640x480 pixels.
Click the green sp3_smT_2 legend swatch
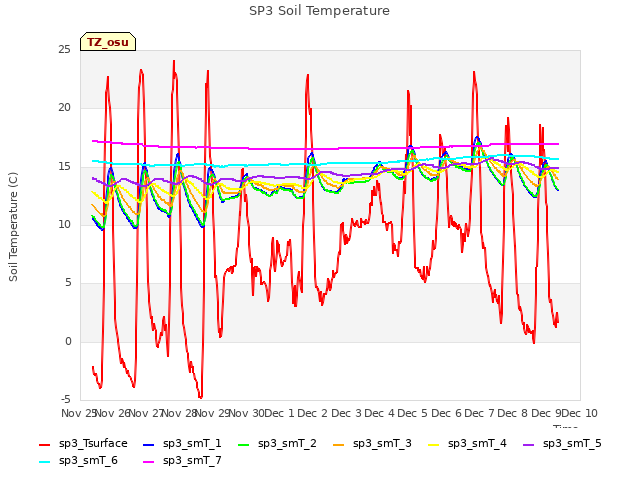click(x=243, y=444)
